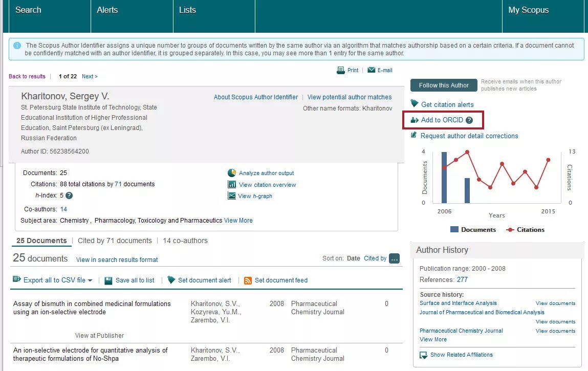Click the View h-graph icon
Image resolution: width=588 pixels, height=371 pixels.
pos(232,195)
